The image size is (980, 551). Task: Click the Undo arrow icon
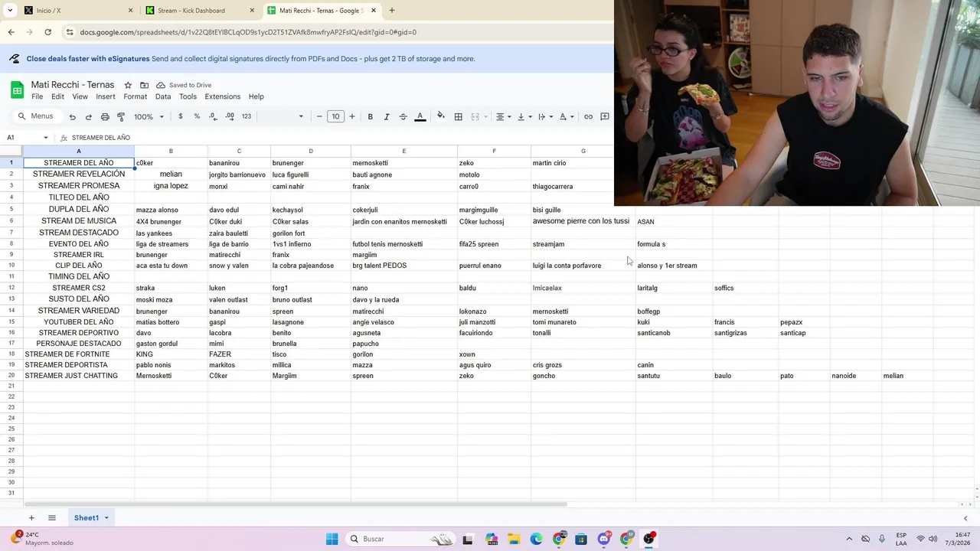click(x=72, y=116)
